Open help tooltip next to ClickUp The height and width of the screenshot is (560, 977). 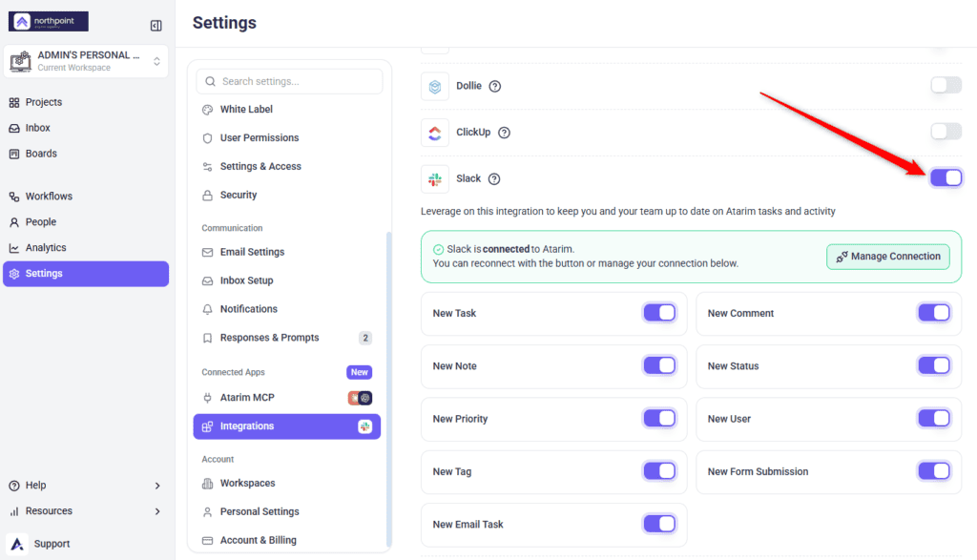pyautogui.click(x=504, y=133)
